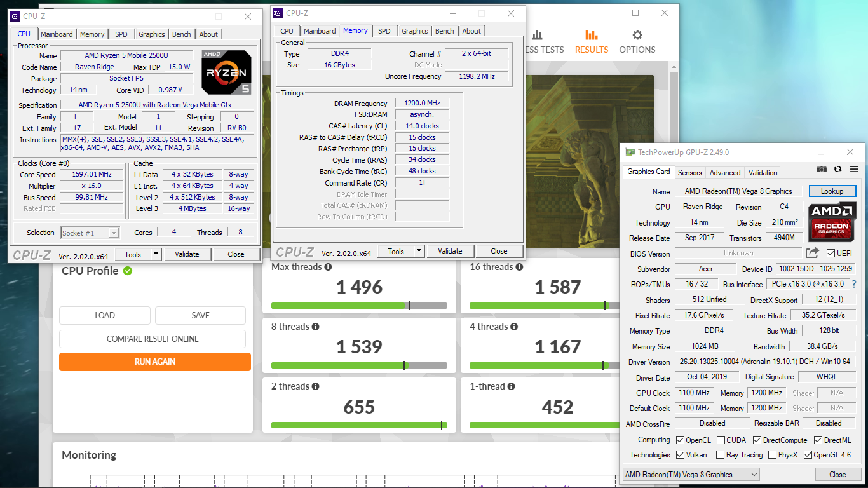Click the green CPU Profile validation checkmark
Viewport: 868px width, 488px height.
point(128,271)
